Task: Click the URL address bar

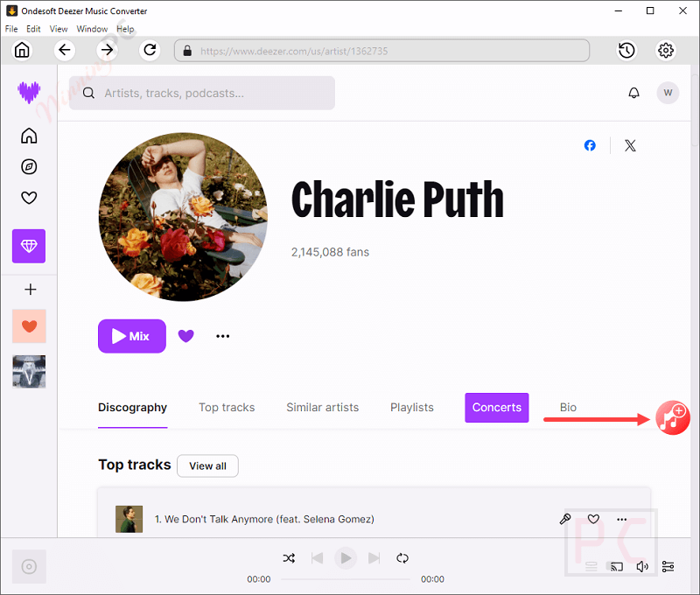Action: tap(381, 51)
